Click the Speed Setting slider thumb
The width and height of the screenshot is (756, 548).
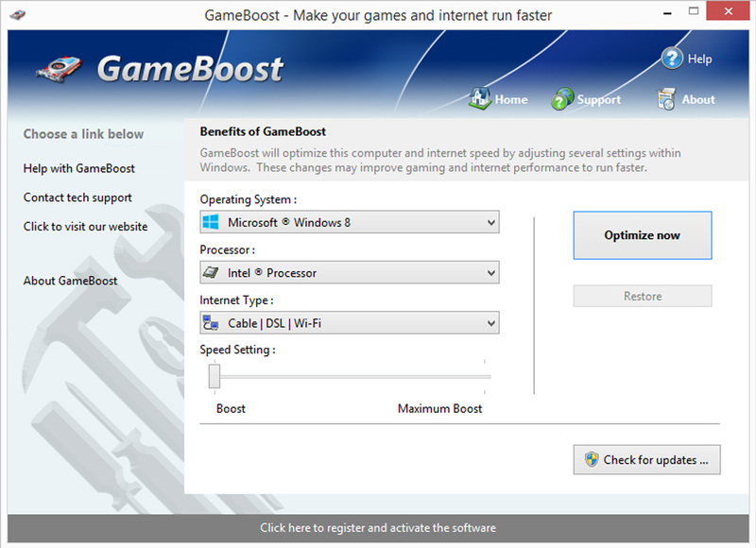pos(215,376)
